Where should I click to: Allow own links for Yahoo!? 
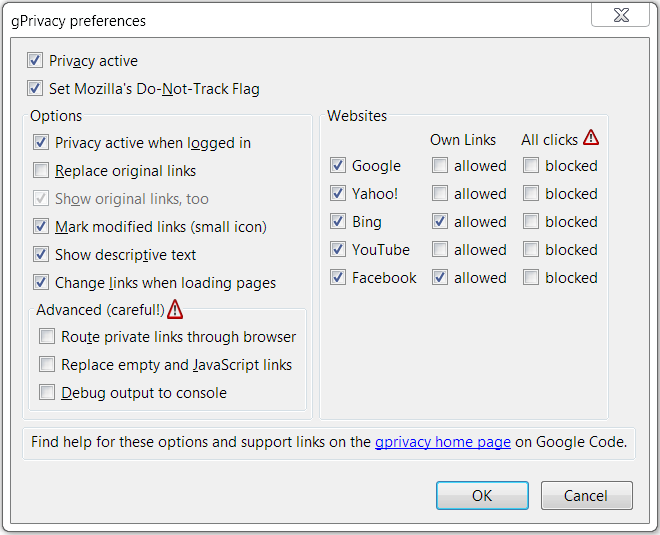[440, 194]
